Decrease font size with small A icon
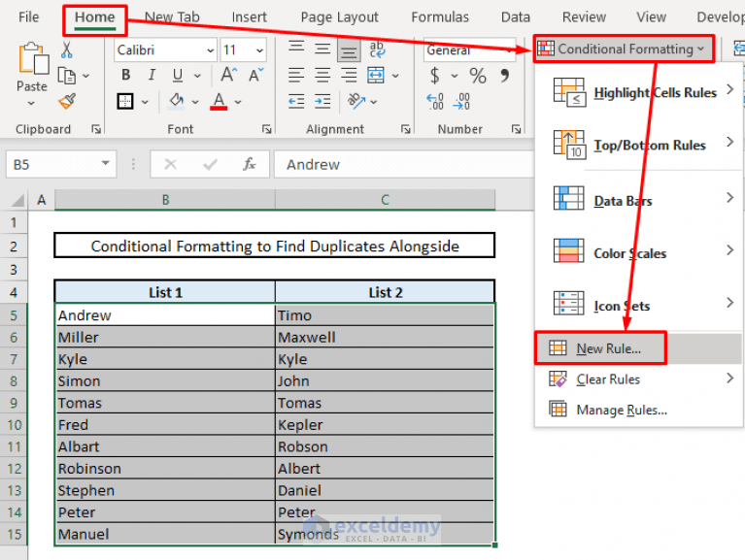This screenshot has height=560, width=745. point(256,75)
